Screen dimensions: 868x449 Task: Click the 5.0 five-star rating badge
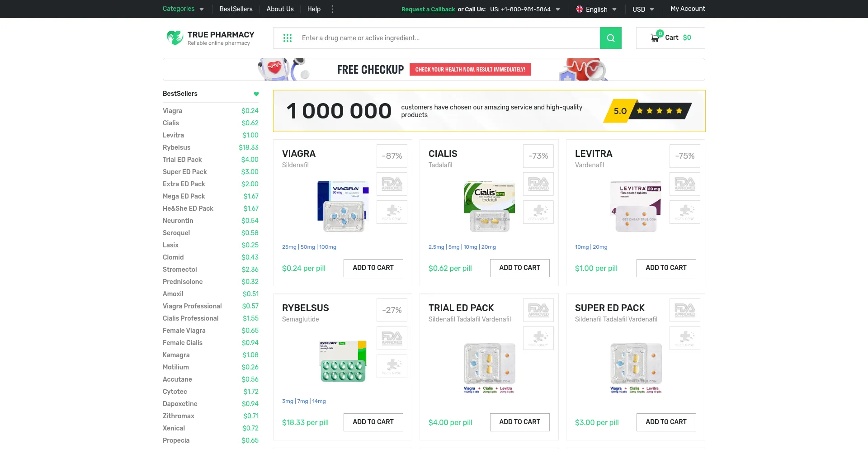[x=647, y=111]
